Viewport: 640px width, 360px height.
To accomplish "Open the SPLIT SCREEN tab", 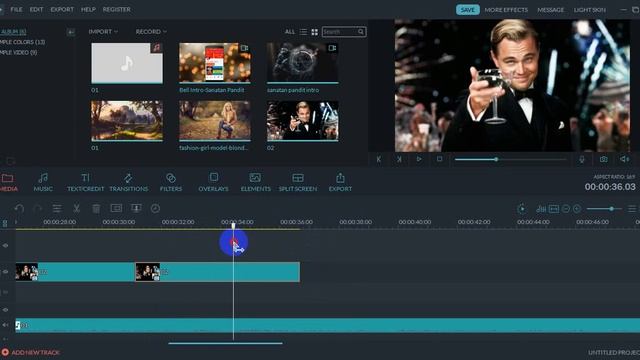I will (x=298, y=182).
